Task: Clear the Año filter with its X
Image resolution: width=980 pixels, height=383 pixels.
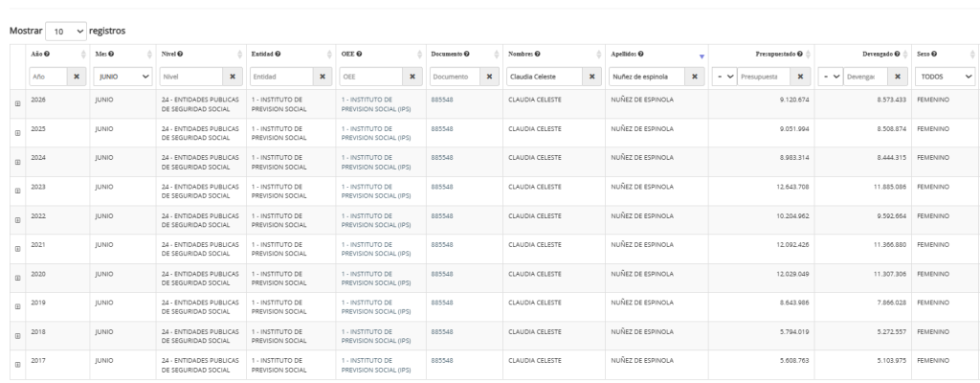Action: [x=77, y=77]
